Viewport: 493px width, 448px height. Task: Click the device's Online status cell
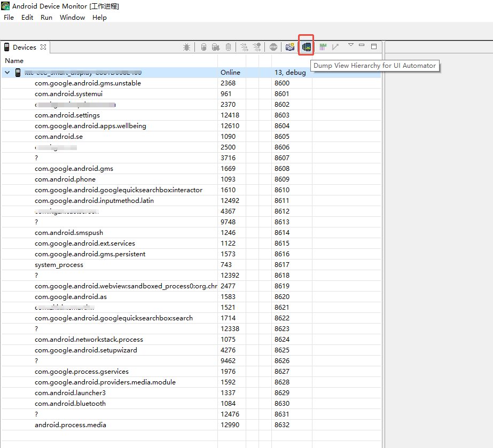click(x=230, y=73)
